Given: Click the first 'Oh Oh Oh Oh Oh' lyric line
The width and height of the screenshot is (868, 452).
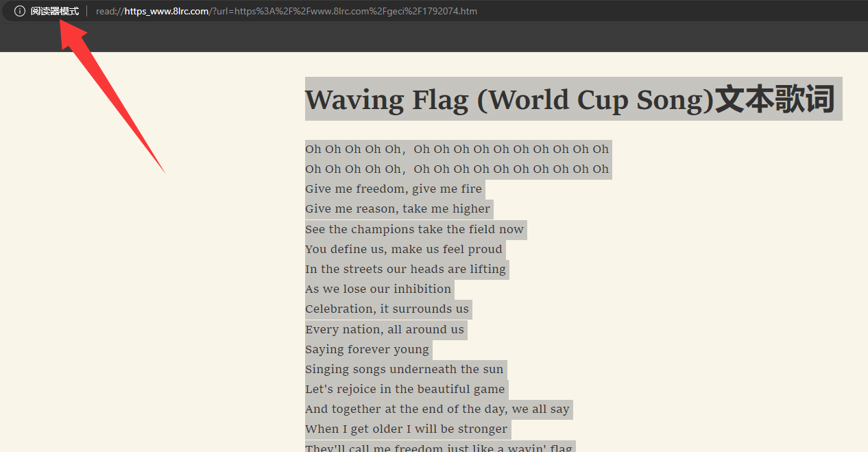Looking at the screenshot, I should click(x=457, y=149).
